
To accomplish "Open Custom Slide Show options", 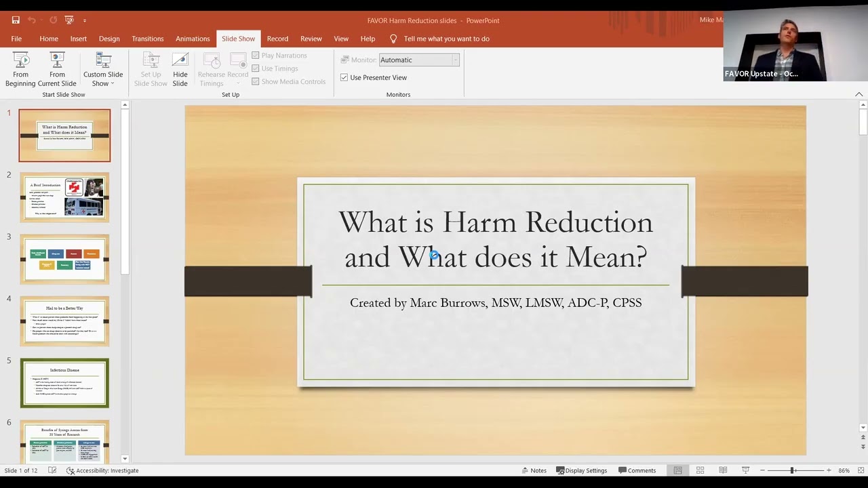I will (x=103, y=70).
